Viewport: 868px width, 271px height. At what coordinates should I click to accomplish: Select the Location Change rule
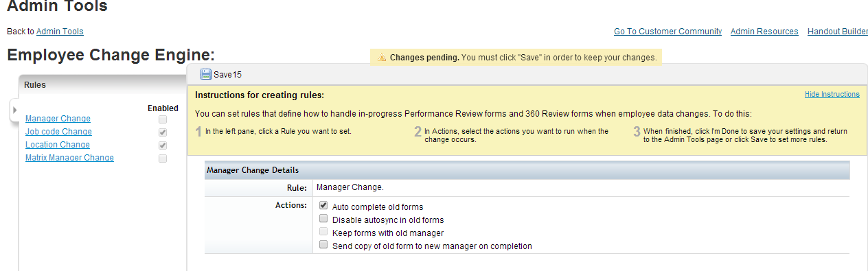tap(58, 145)
